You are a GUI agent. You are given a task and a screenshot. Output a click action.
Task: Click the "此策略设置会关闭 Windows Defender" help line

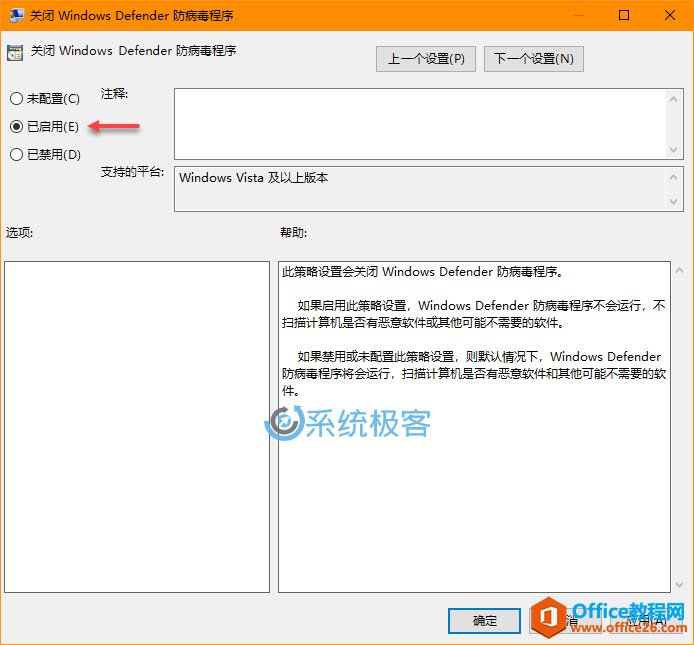423,272
